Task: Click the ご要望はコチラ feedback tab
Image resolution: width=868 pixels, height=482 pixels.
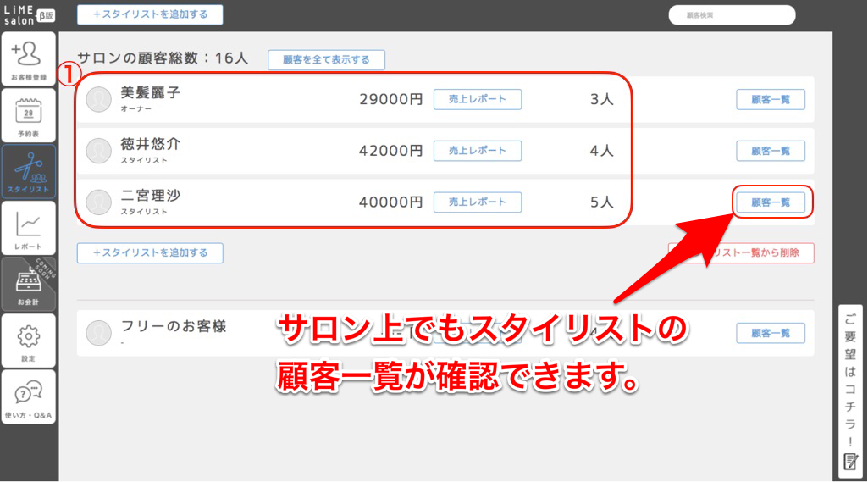Action: pyautogui.click(x=850, y=389)
